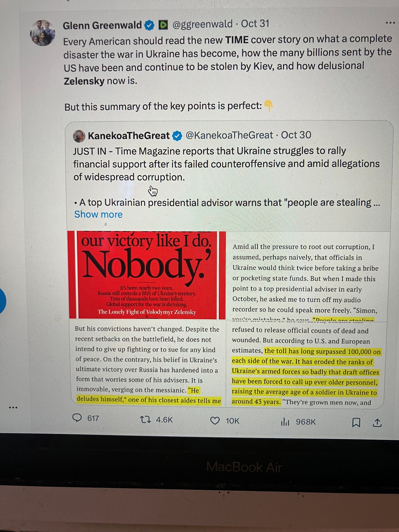Like the tweet via heart icon
Screen dimensions: 399x532
pos(215,420)
